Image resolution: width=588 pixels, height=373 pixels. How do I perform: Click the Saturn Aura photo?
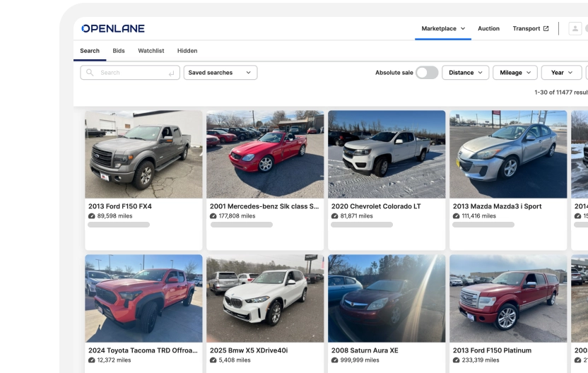pos(387,298)
